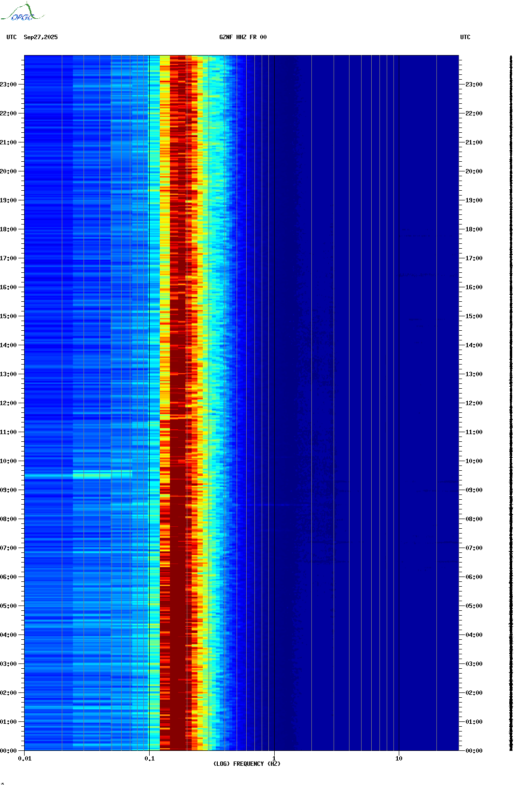Click the UTC label beside the date

click(12, 37)
